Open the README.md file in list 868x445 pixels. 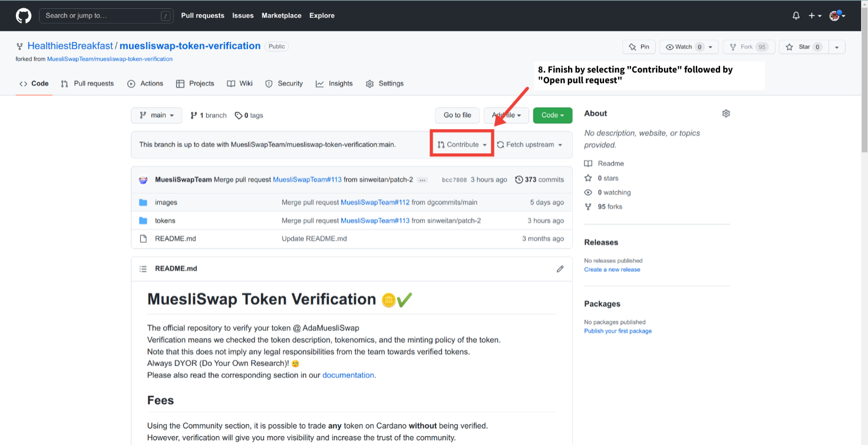(176, 239)
